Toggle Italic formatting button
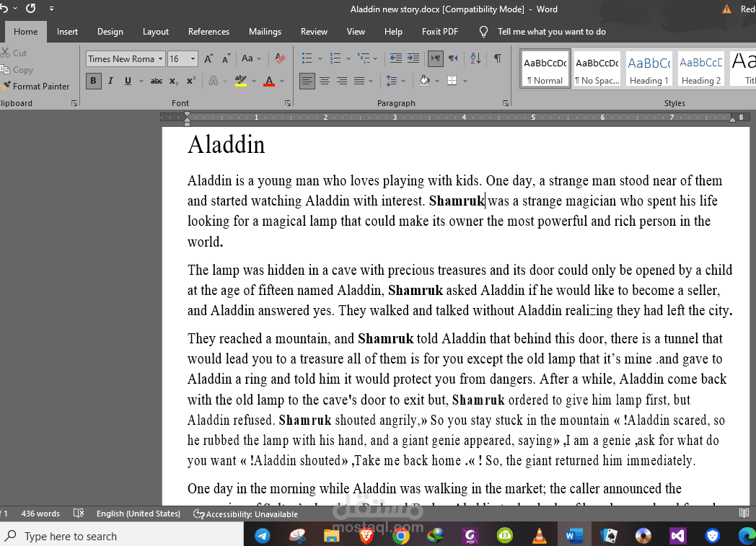This screenshot has width=756, height=546. (110, 81)
